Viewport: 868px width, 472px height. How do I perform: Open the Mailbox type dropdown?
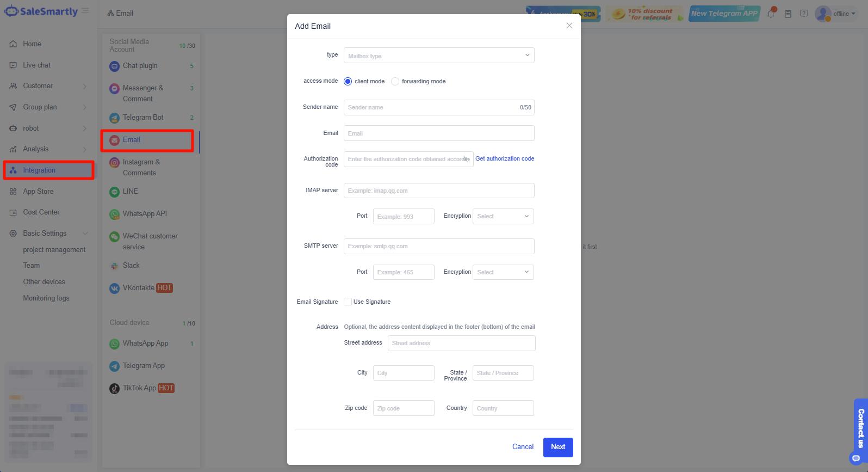(x=439, y=56)
